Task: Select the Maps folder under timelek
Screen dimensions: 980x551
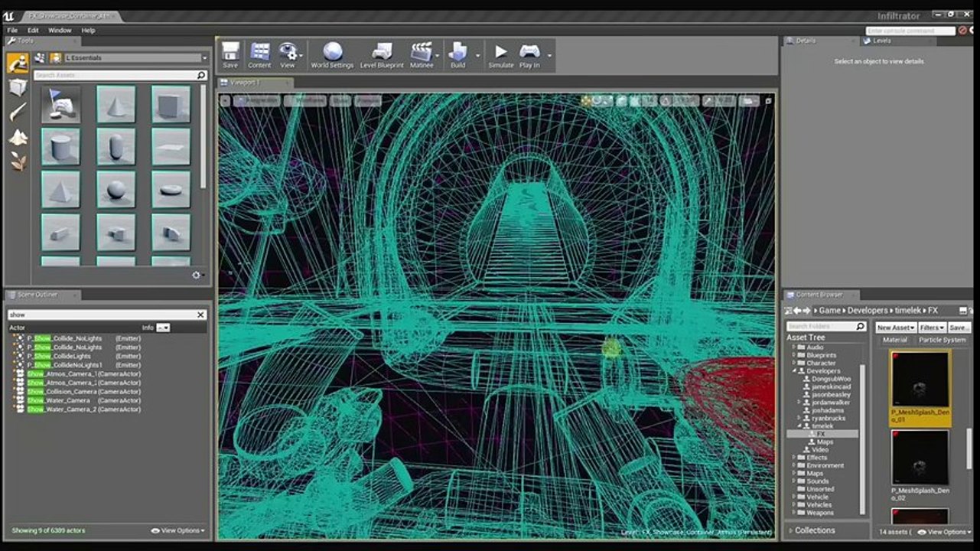Action: [x=825, y=442]
